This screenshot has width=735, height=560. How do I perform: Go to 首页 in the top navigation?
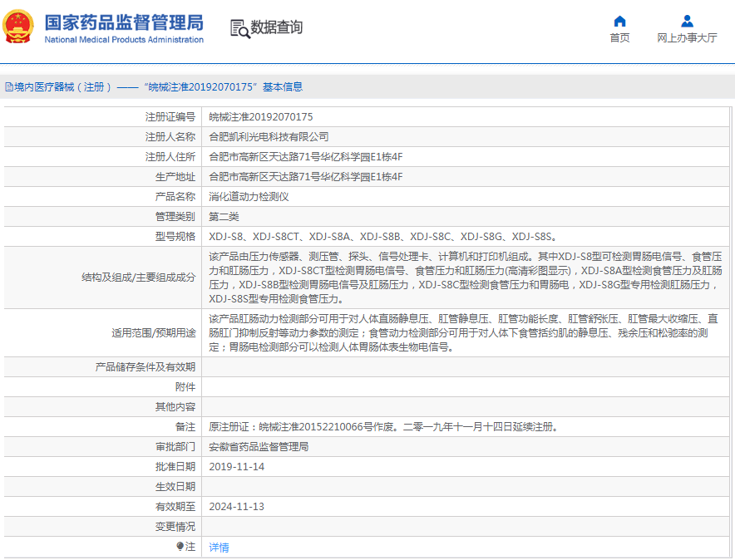click(x=619, y=37)
